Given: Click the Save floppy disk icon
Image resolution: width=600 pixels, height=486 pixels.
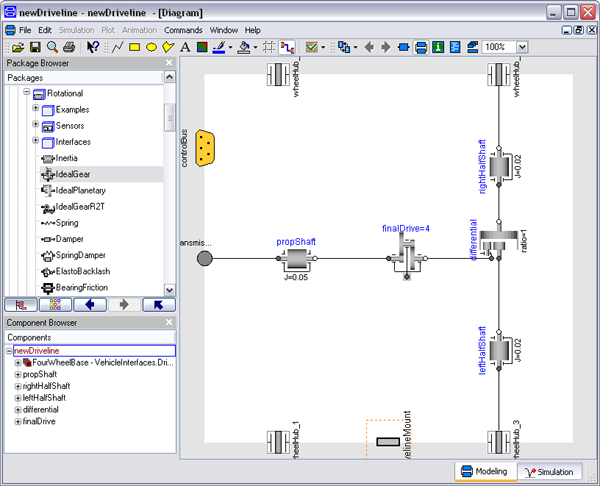Looking at the screenshot, I should coord(34,47).
